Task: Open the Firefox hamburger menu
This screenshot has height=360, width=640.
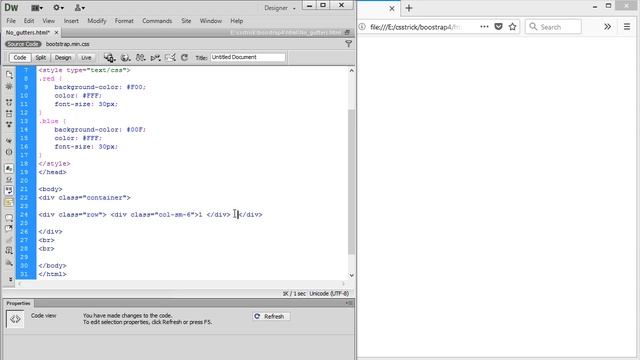Action: click(627, 27)
